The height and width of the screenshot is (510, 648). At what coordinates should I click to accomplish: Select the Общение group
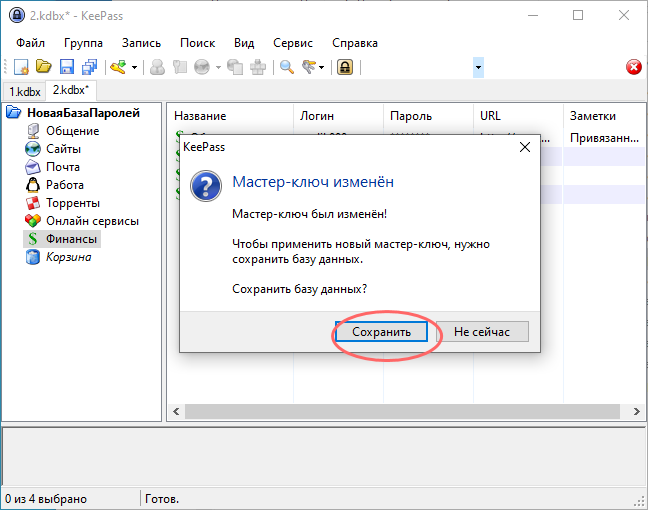coord(72,131)
